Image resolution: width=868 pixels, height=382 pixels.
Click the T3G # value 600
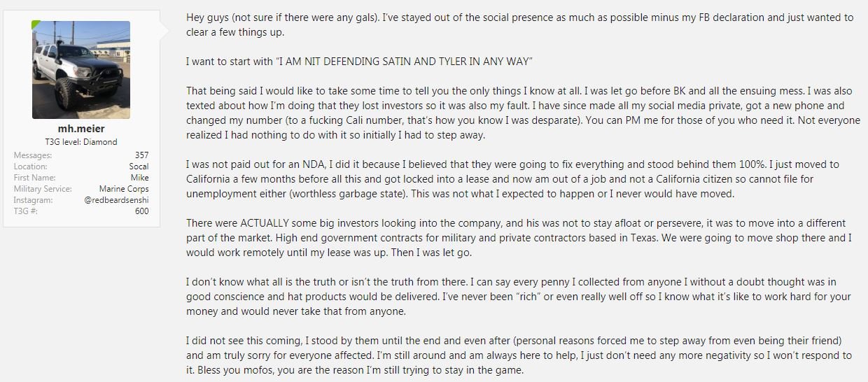(x=142, y=211)
